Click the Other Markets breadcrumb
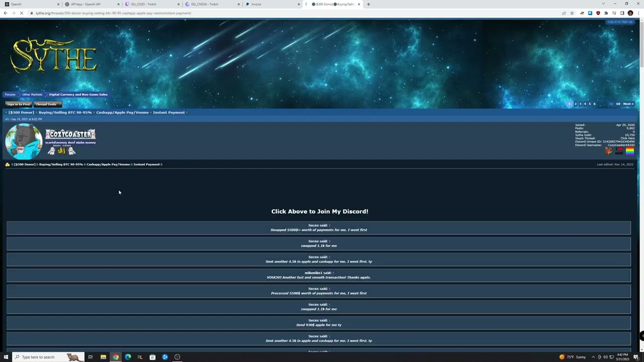This screenshot has width=644, height=362. [32, 95]
